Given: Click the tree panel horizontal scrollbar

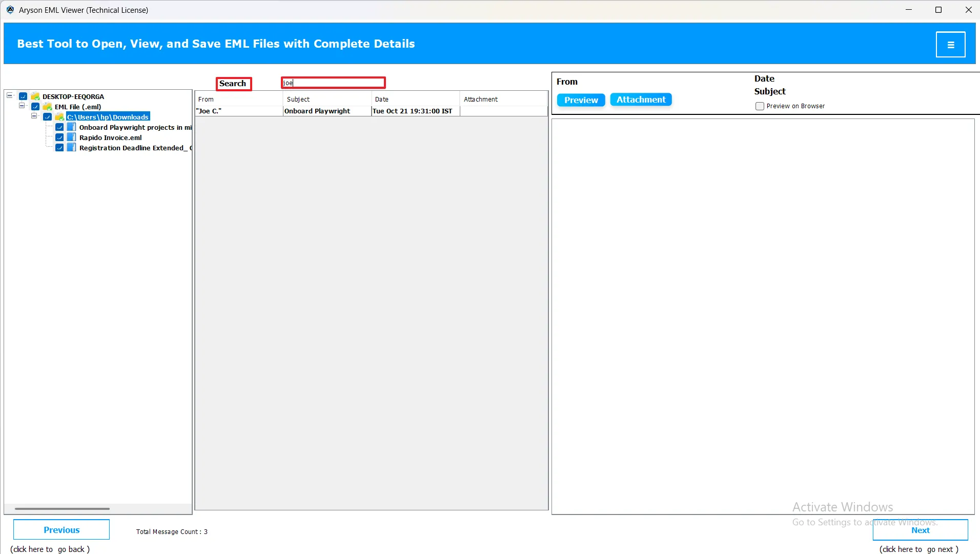Looking at the screenshot, I should (x=62, y=509).
